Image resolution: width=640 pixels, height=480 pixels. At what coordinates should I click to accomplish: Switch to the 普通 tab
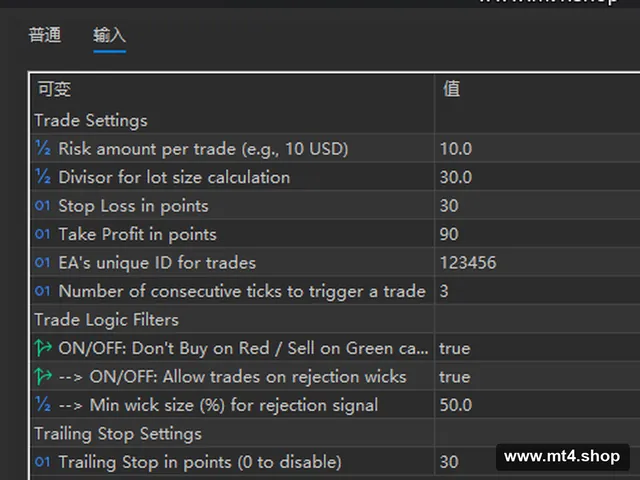tap(45, 35)
